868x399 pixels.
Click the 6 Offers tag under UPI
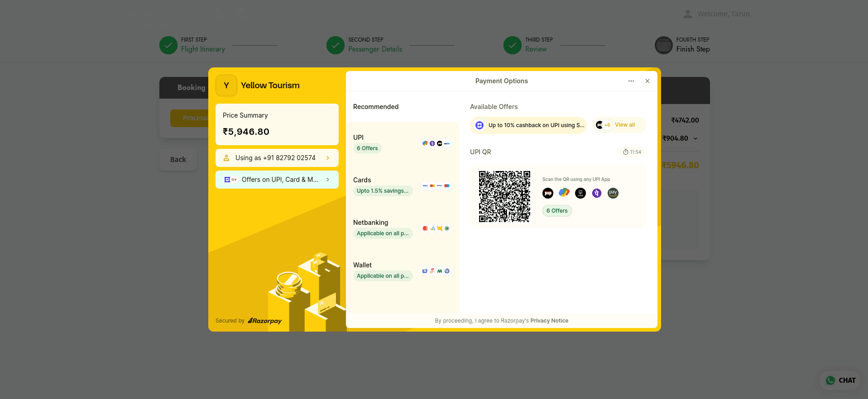[x=367, y=148]
